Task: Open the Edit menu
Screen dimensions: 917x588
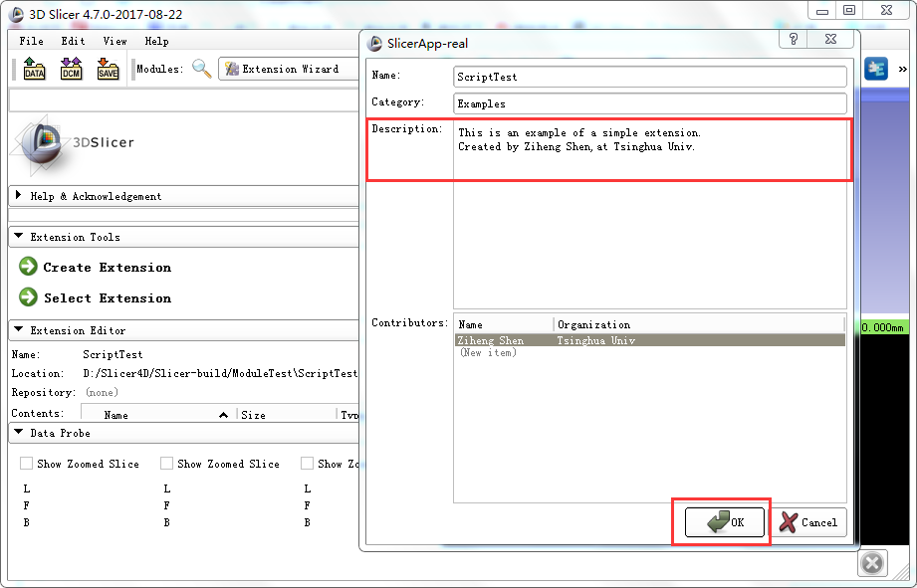Action: (73, 41)
